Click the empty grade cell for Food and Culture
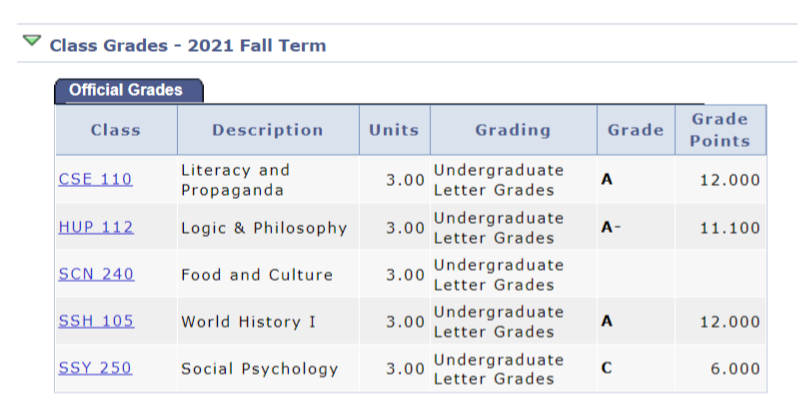This screenshot has height=412, width=808. coord(636,274)
